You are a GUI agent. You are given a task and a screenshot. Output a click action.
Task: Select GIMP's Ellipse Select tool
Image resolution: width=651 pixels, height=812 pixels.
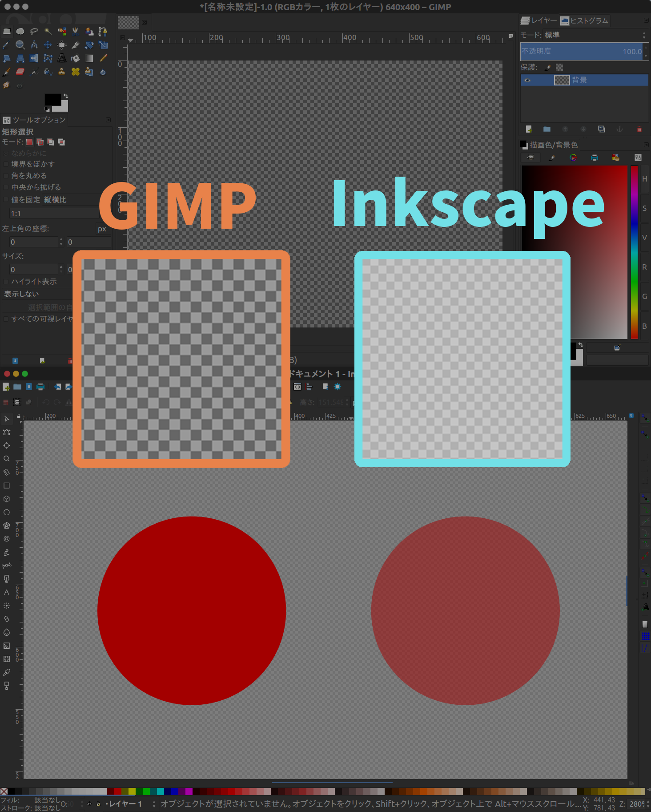pos(20,31)
